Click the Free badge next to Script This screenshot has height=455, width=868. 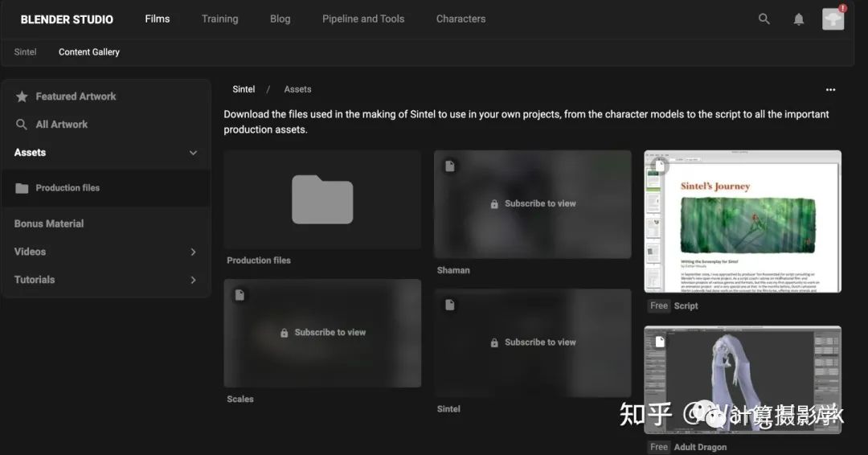click(x=659, y=305)
